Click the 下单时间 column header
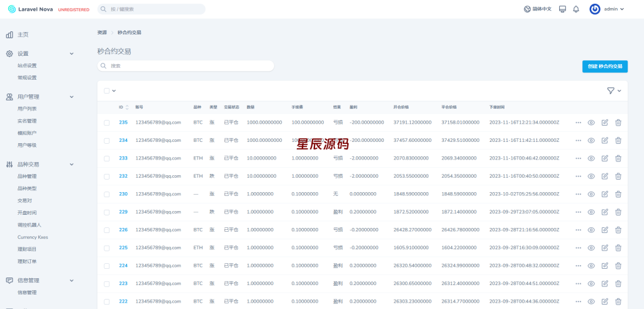The width and height of the screenshot is (644, 309). tap(497, 107)
